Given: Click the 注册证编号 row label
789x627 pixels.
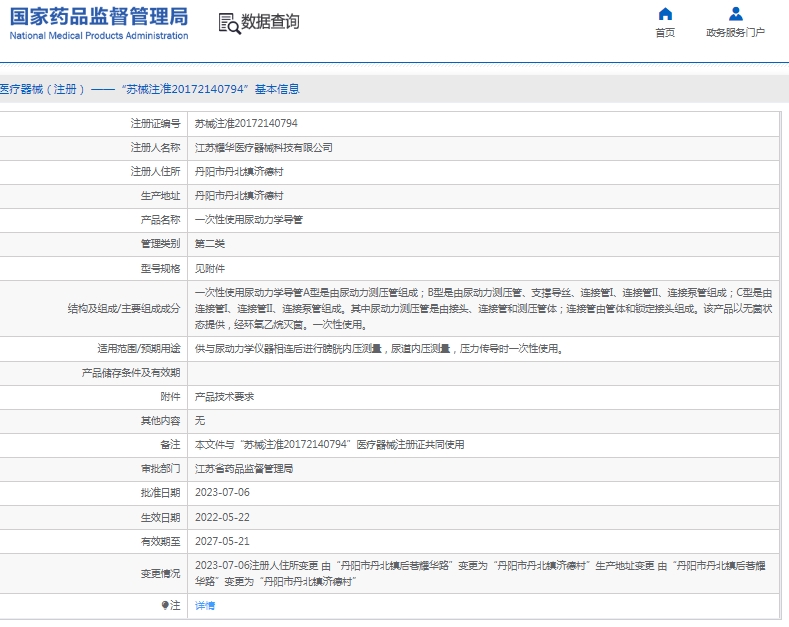Looking at the screenshot, I should [155, 123].
